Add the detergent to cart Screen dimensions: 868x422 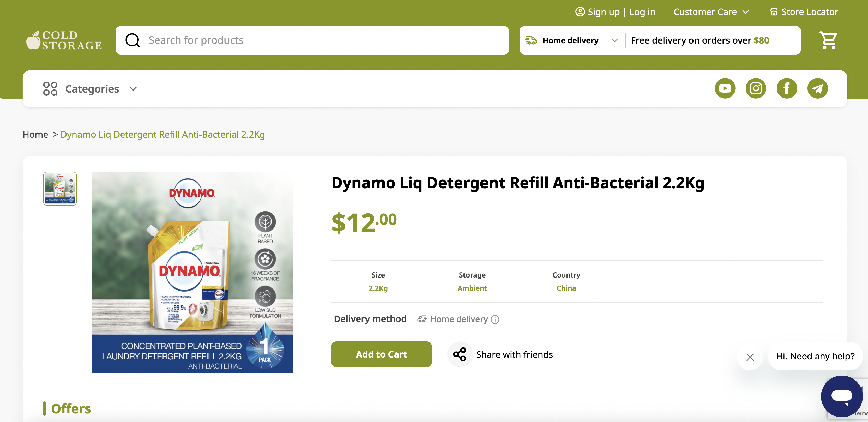(381, 354)
